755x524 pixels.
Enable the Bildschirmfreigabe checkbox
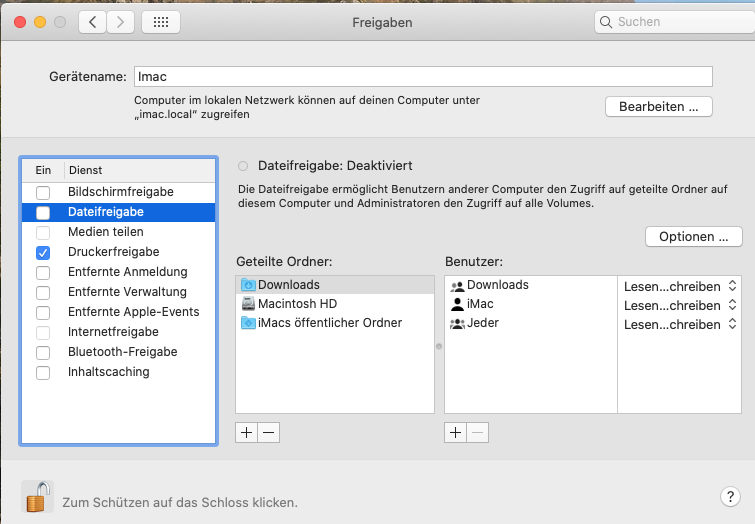coord(42,192)
